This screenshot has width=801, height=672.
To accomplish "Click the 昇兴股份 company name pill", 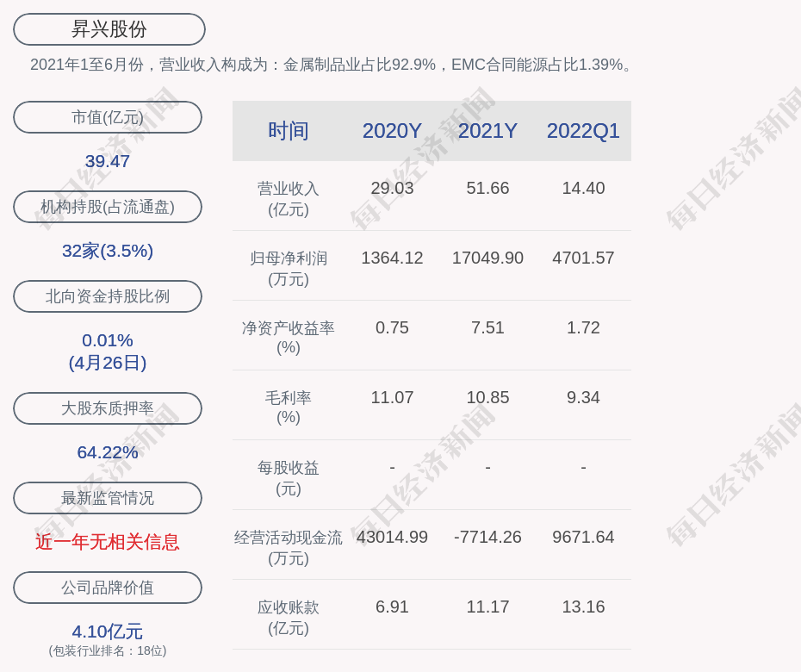I will pos(109,29).
